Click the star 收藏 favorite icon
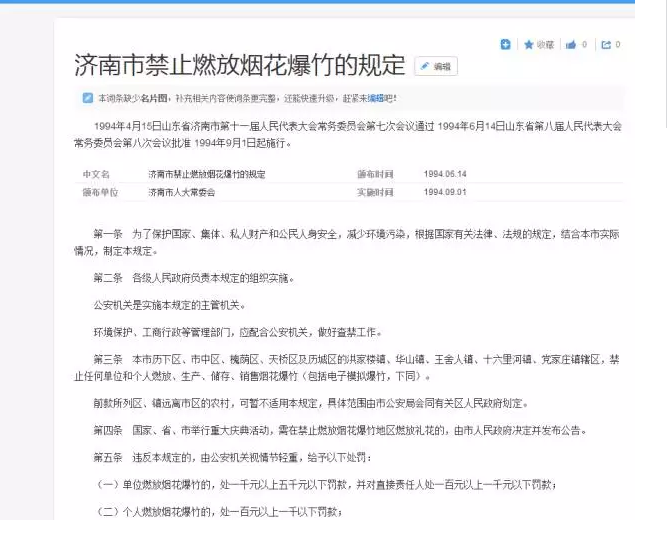 tap(529, 45)
